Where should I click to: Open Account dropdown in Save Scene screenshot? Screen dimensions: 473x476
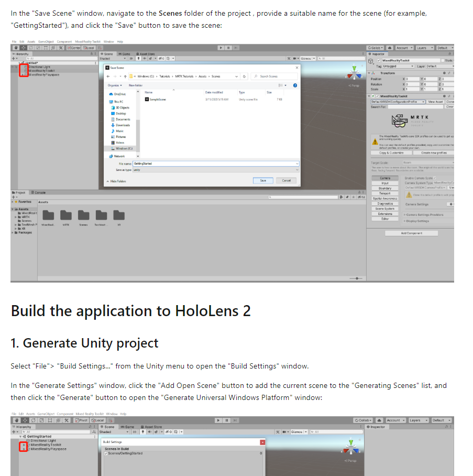(x=404, y=48)
